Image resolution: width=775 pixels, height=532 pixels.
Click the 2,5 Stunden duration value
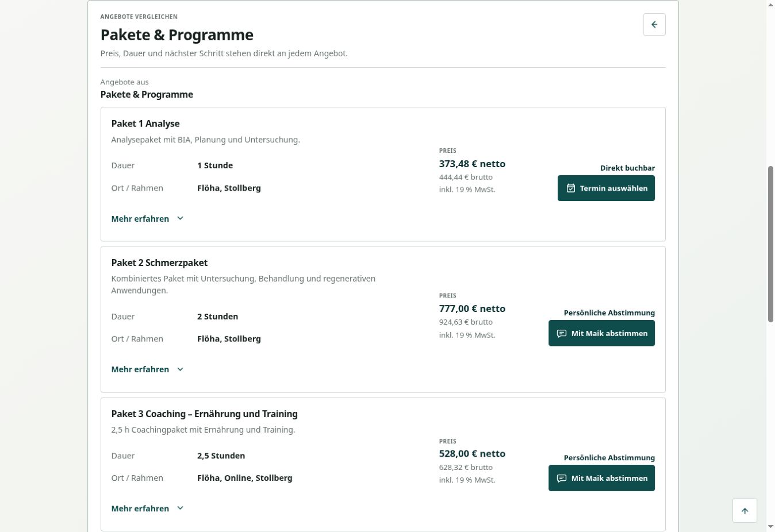point(221,456)
